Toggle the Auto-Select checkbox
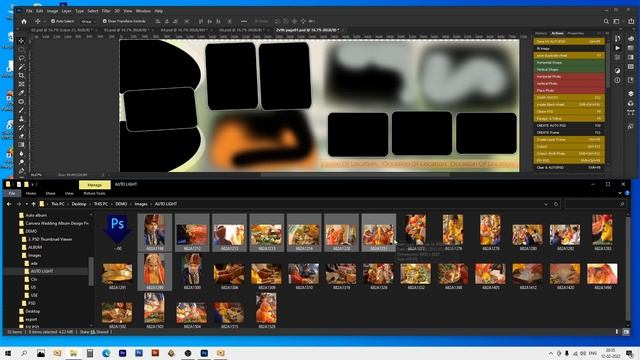The image size is (640, 360). click(x=53, y=21)
